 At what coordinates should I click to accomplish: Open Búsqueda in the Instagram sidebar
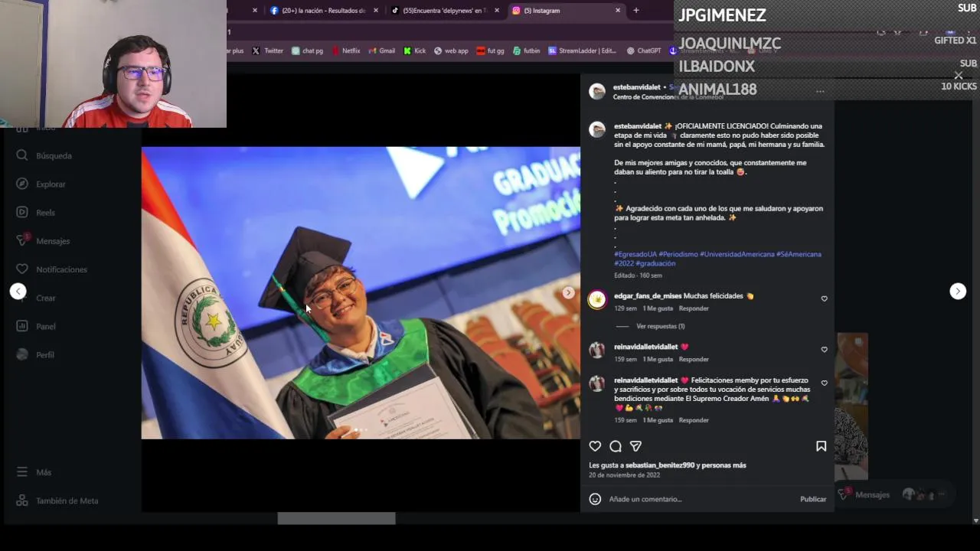(54, 155)
